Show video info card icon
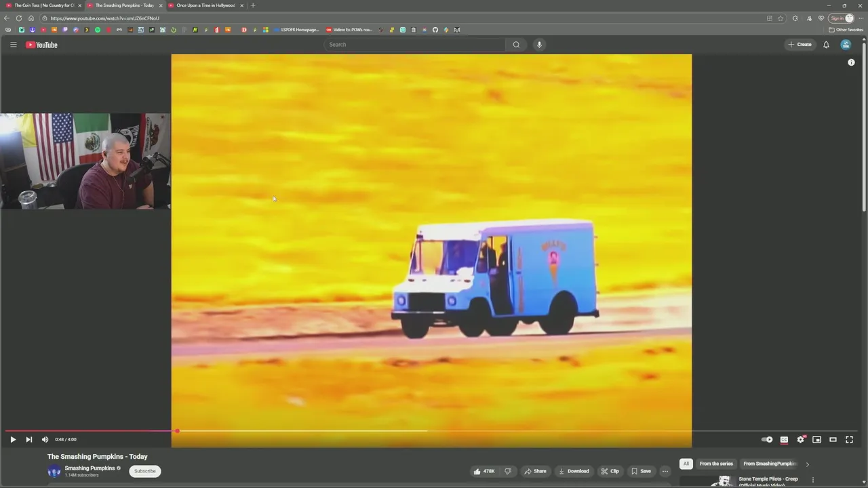Viewport: 868px width, 488px height. (x=851, y=62)
